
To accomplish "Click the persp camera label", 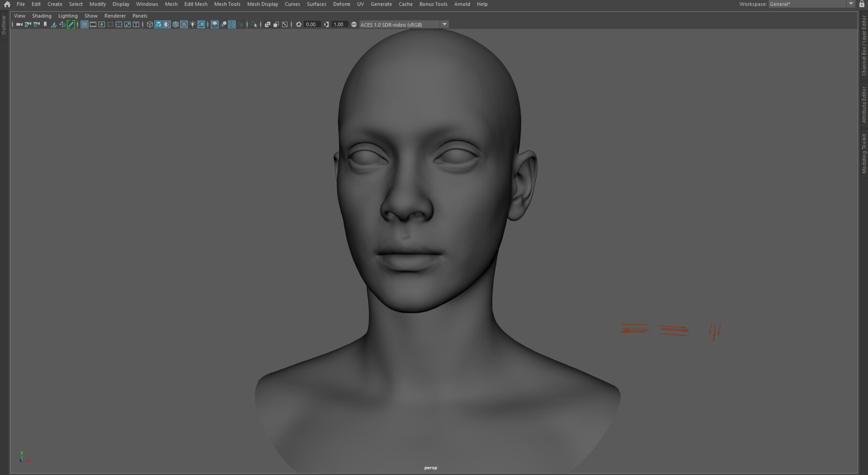I will click(431, 468).
